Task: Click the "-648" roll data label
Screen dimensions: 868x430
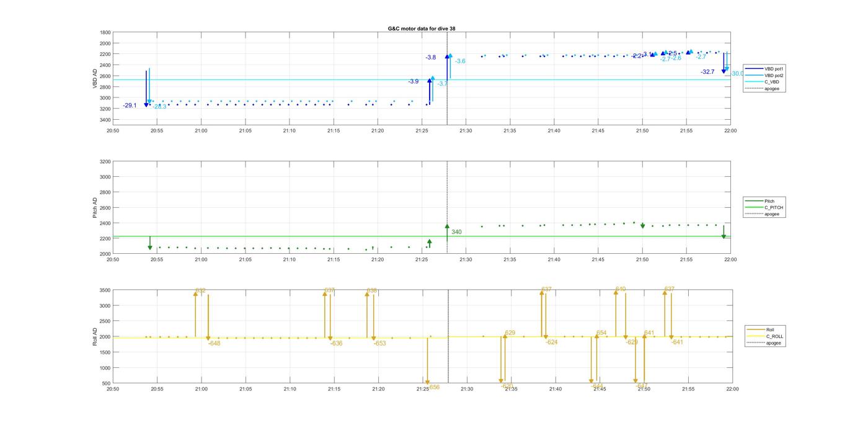Action: 214,343
